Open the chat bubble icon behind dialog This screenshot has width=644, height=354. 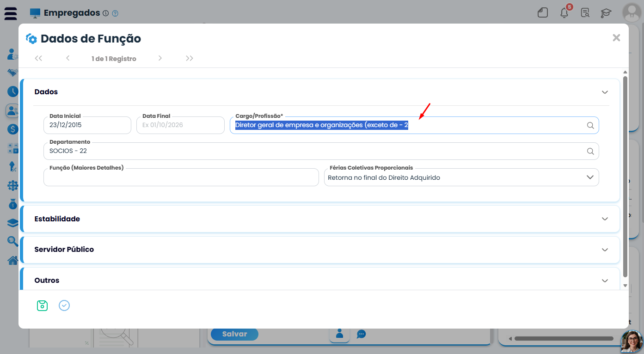click(362, 334)
